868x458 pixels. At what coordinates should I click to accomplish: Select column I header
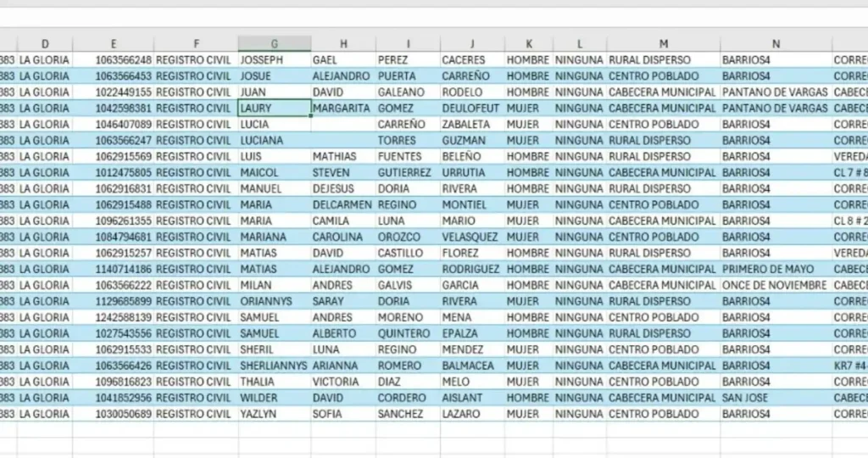pyautogui.click(x=408, y=44)
